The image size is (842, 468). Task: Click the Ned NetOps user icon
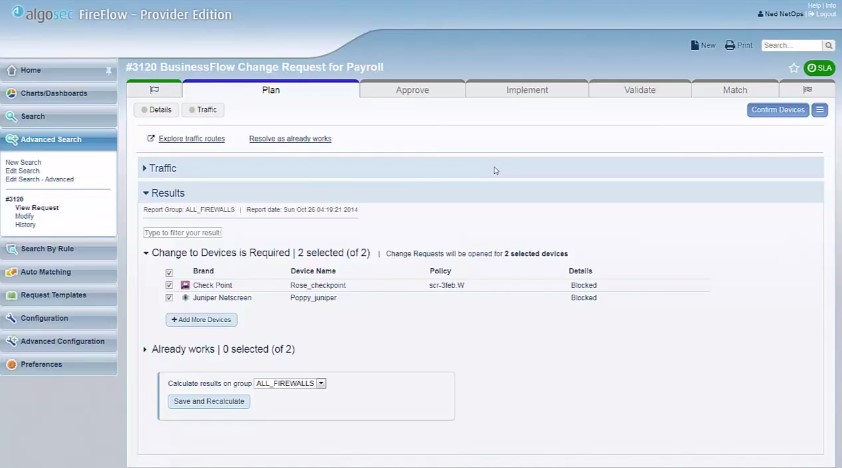(x=760, y=14)
